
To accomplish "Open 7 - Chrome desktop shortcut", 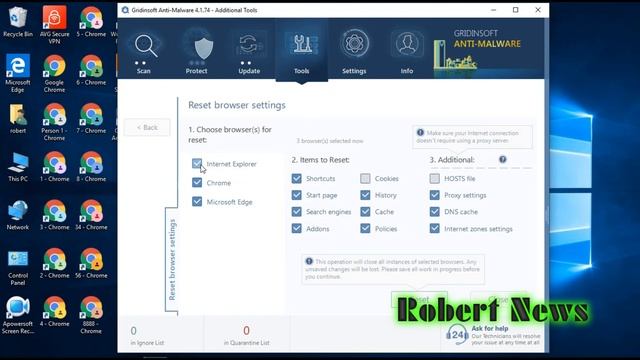I will (x=91, y=118).
